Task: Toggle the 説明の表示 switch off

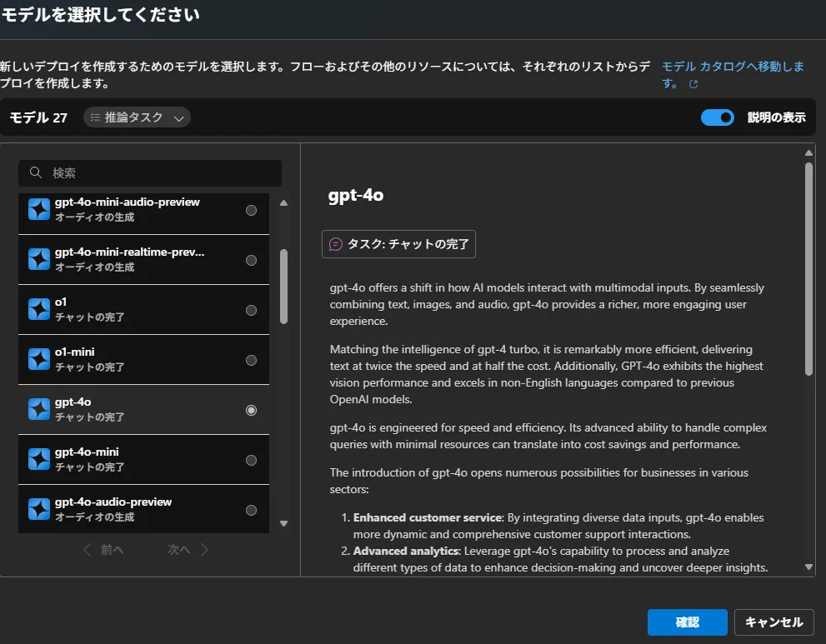Action: [x=718, y=117]
